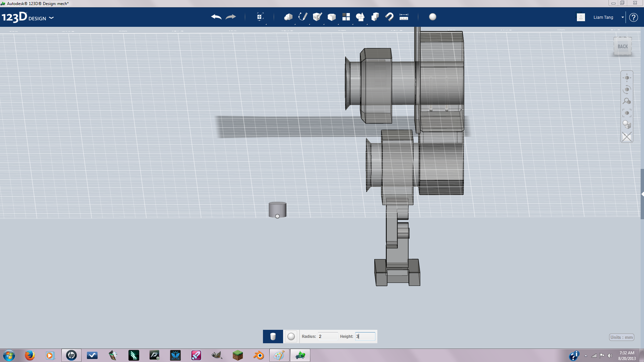Select the Zoom navigation tool
This screenshot has height=362, width=644.
coord(627,101)
